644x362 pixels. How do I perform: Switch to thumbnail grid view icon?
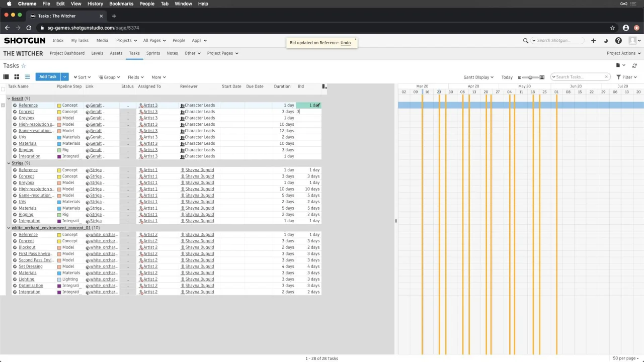click(17, 77)
